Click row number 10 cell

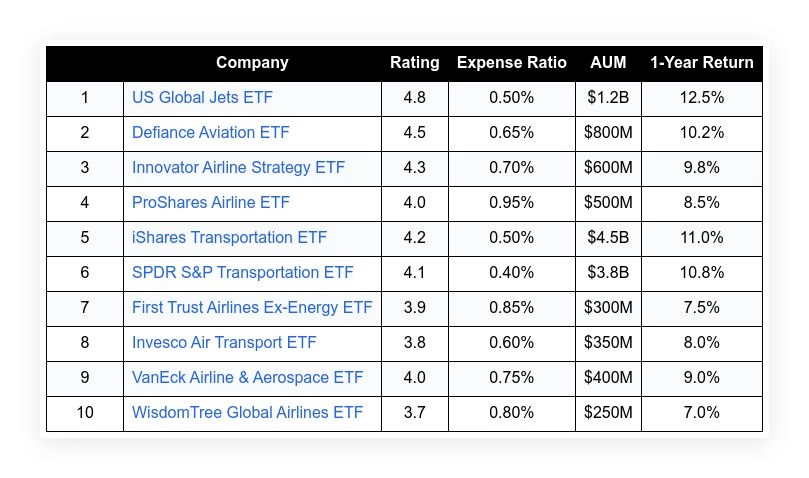(x=85, y=413)
